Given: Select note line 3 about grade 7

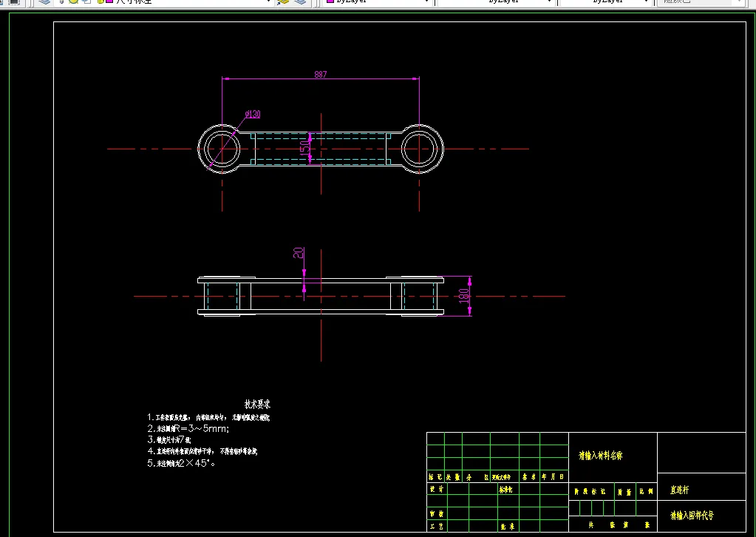Looking at the screenshot, I should click(169, 439).
